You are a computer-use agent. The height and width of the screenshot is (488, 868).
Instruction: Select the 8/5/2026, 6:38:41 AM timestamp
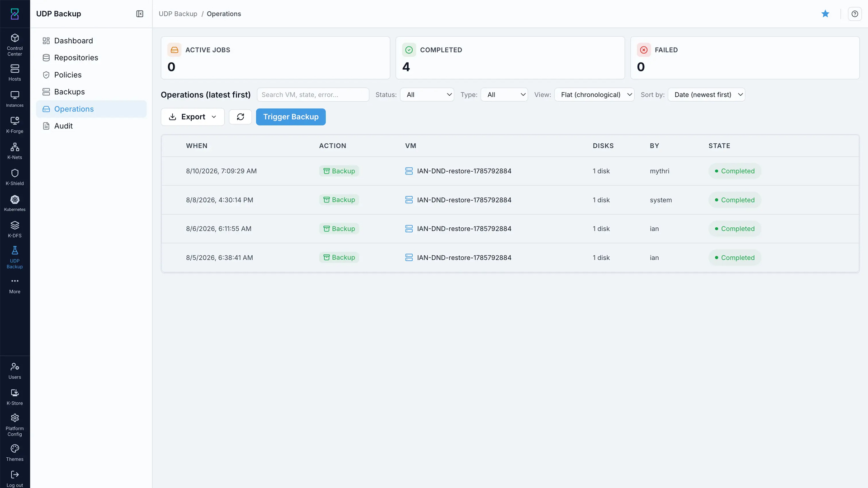pos(219,258)
